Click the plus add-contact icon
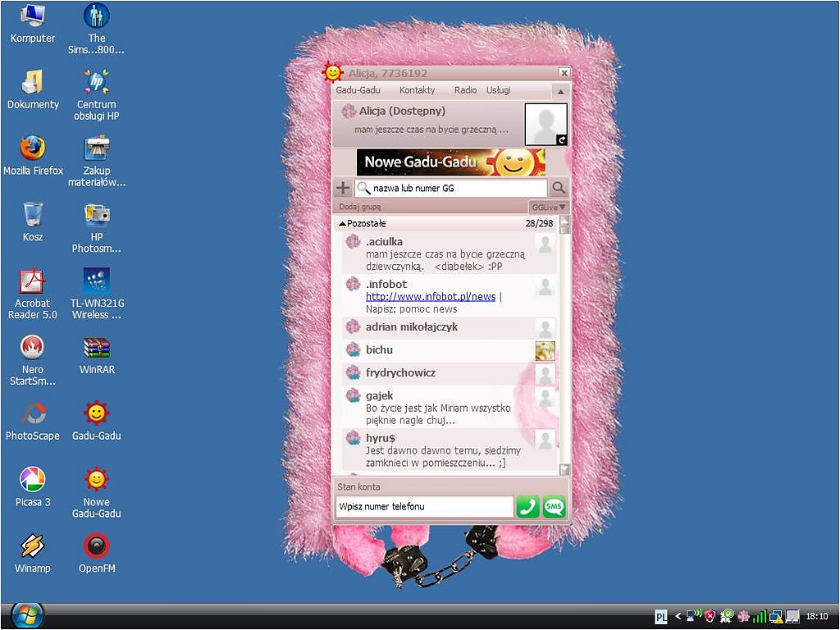The image size is (840, 630). coord(342,188)
